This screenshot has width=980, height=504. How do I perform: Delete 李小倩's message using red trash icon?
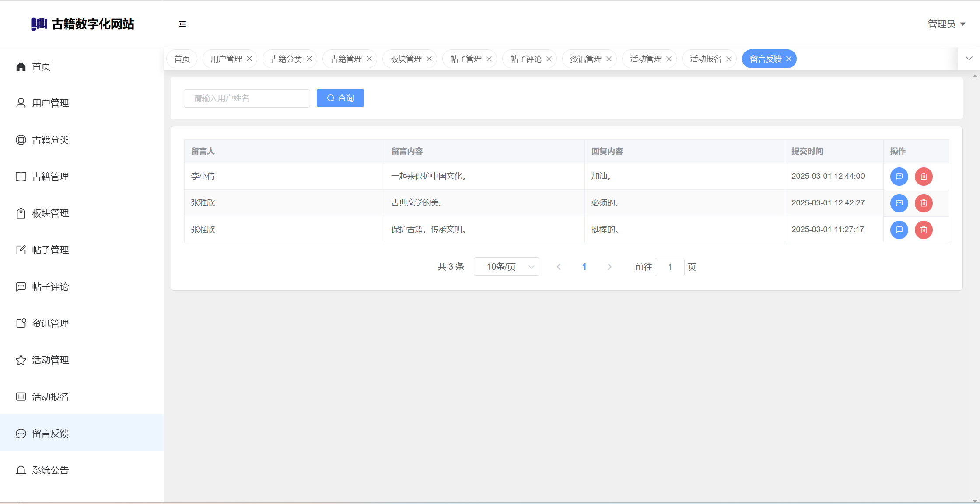[x=924, y=177]
